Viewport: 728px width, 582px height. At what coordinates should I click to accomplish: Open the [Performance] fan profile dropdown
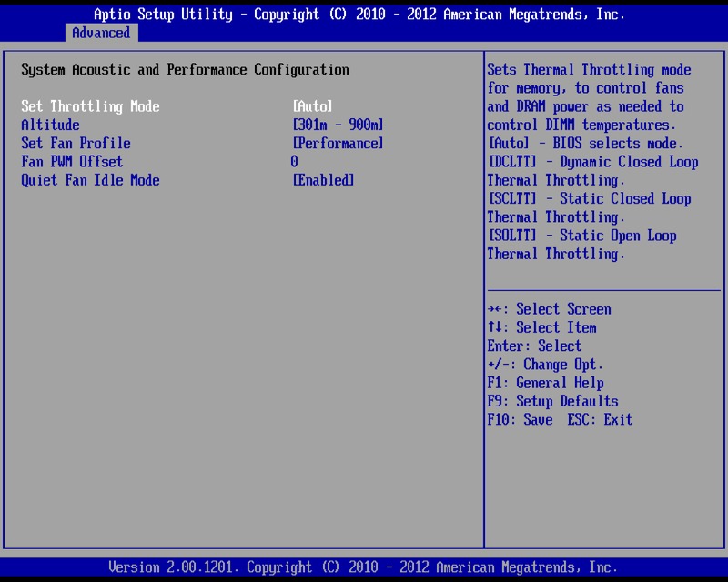pyautogui.click(x=338, y=143)
